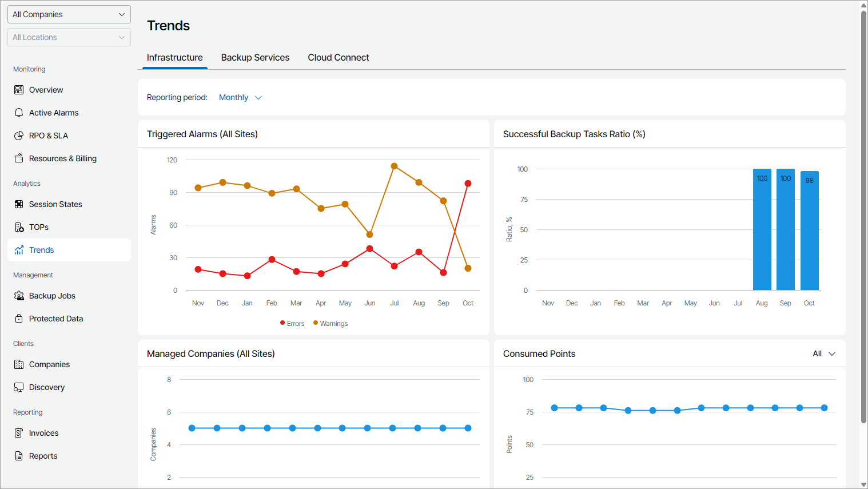Open the Reports page
Image resolution: width=868 pixels, height=489 pixels.
point(43,456)
